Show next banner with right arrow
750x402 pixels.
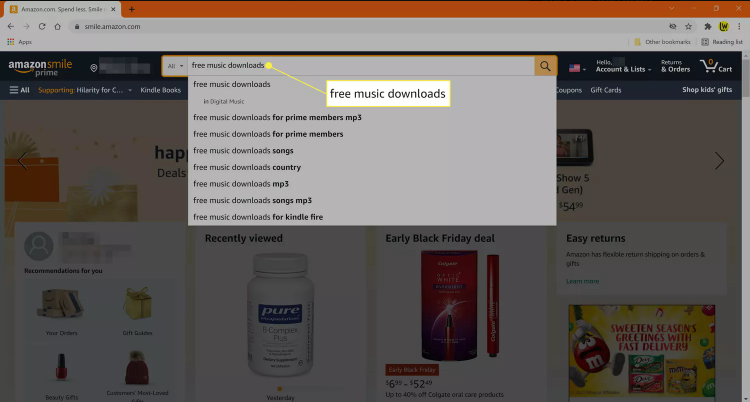coord(719,161)
